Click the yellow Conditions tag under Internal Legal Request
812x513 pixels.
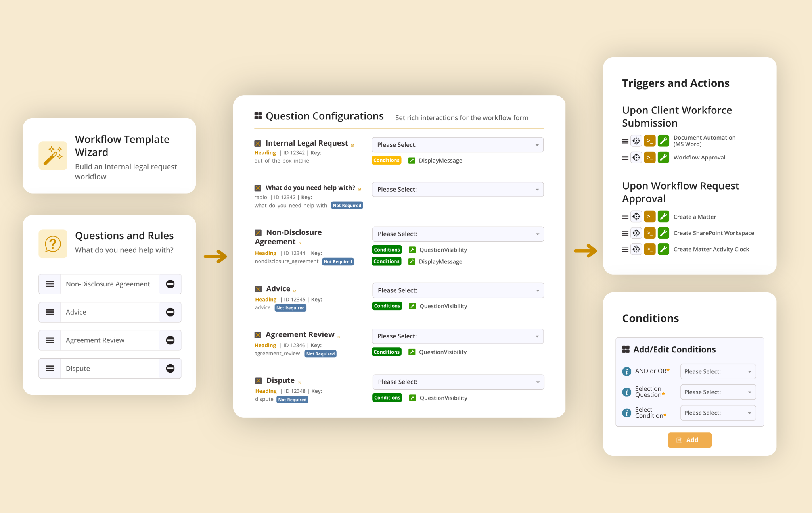386,160
